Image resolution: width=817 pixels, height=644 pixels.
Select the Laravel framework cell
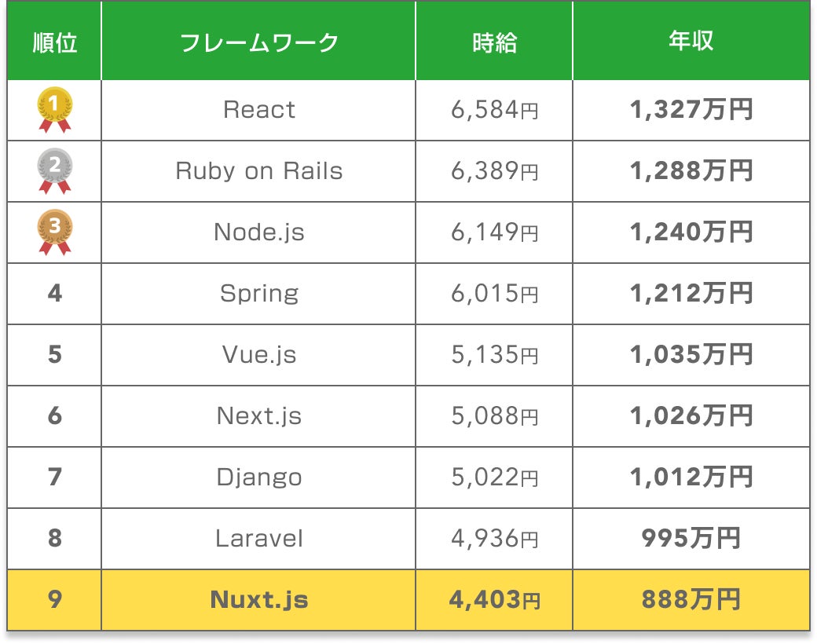tap(258, 539)
